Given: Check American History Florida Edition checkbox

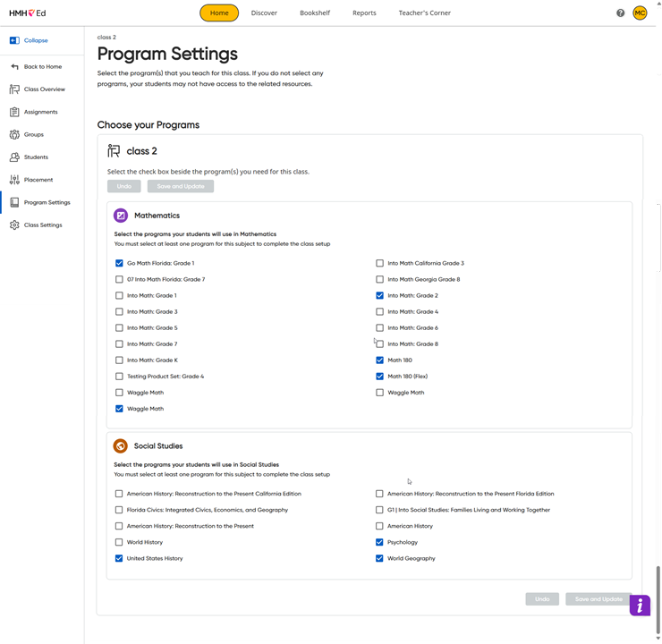Looking at the screenshot, I should (x=379, y=494).
